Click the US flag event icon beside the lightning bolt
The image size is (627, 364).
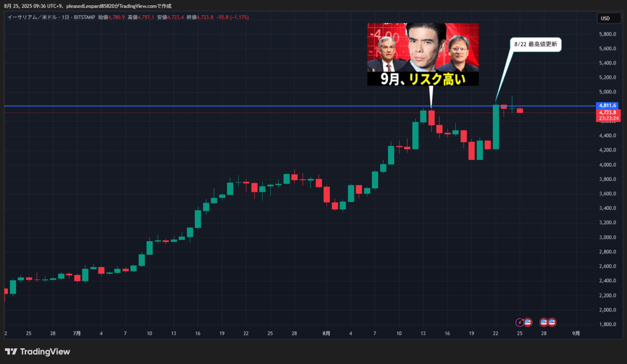pos(528,322)
